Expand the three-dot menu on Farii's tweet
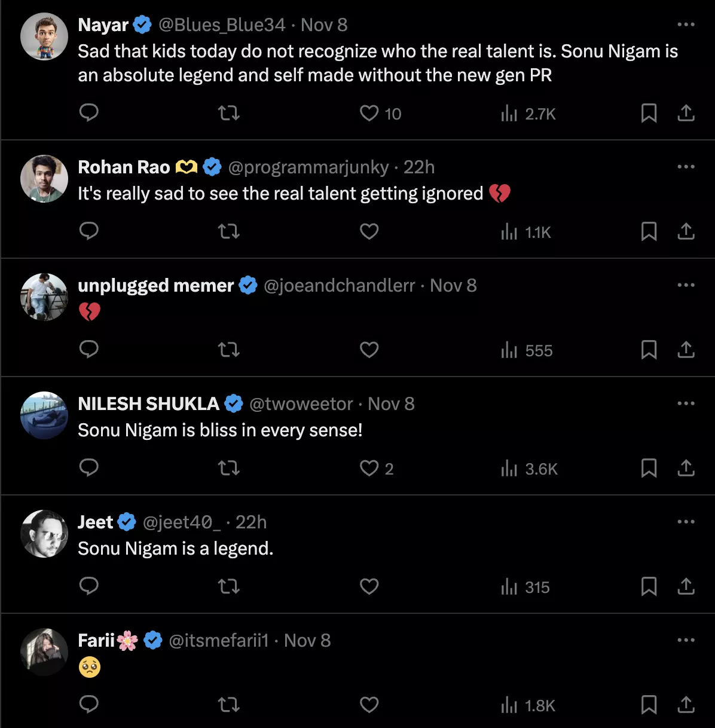The height and width of the screenshot is (728, 715). click(686, 640)
